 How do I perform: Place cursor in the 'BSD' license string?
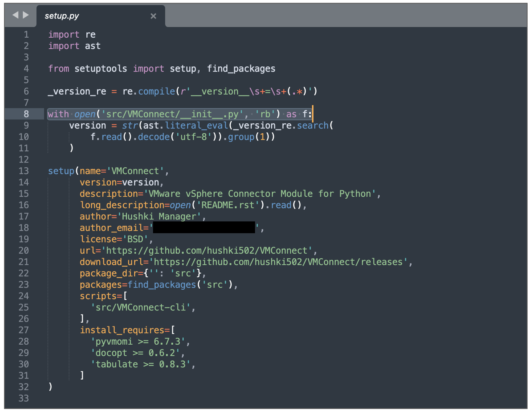135,239
